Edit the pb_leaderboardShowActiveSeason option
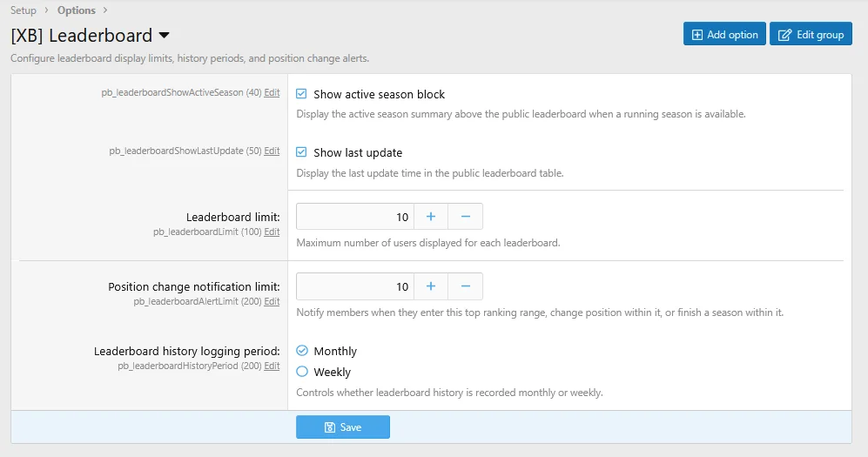The height and width of the screenshot is (457, 868). click(272, 92)
